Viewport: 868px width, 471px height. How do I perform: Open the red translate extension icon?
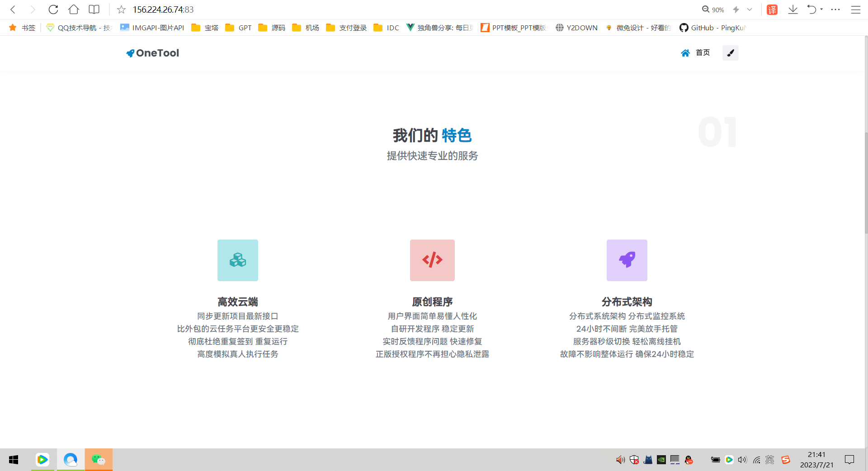(x=772, y=9)
